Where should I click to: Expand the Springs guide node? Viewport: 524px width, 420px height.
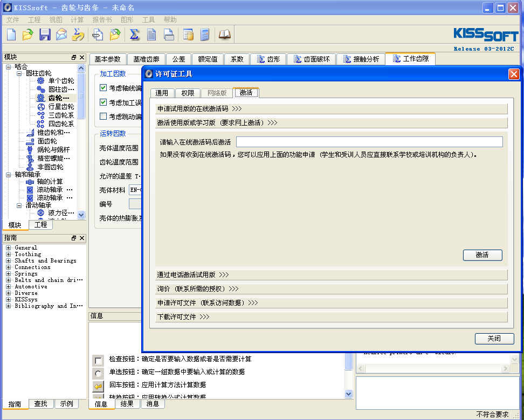(x=8, y=274)
